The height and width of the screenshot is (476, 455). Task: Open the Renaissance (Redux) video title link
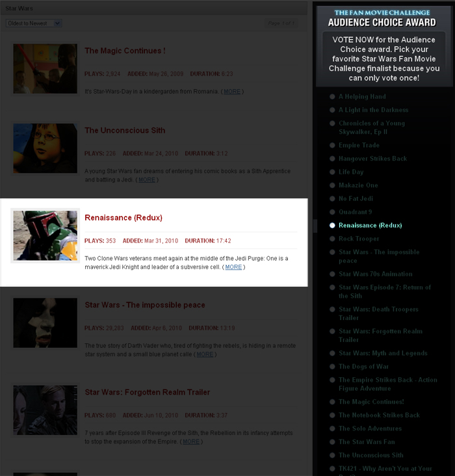[123, 218]
